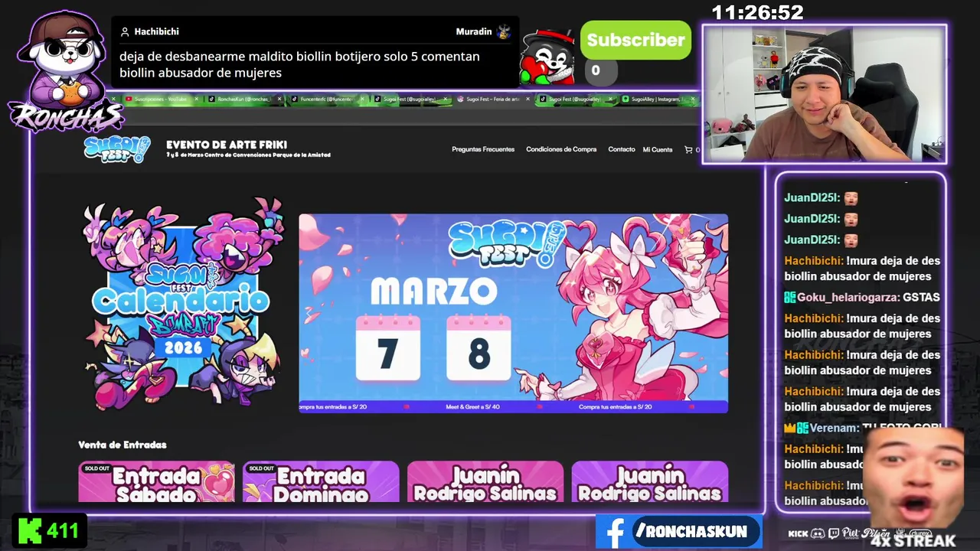The width and height of the screenshot is (980, 551).
Task: Click the green Subscriber button
Action: point(635,41)
